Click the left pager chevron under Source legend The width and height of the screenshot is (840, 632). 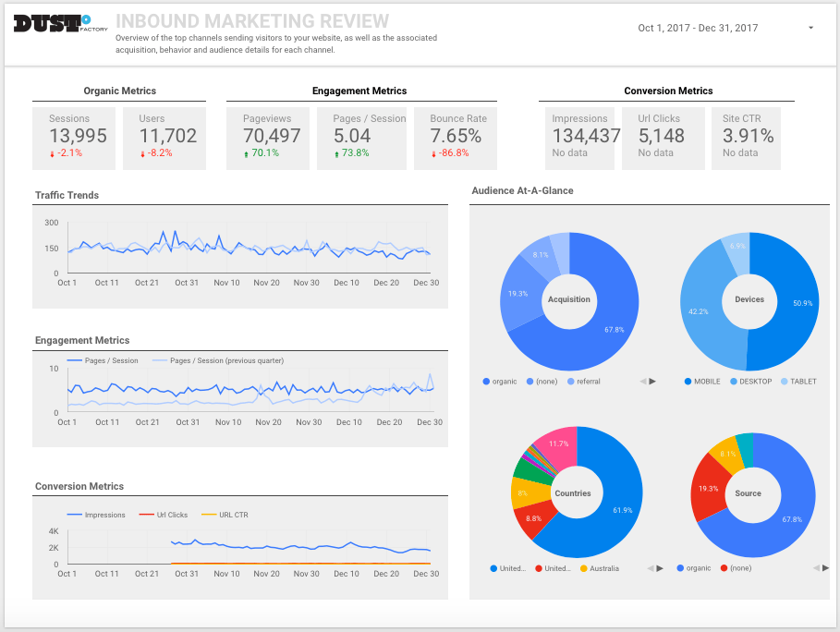click(817, 568)
